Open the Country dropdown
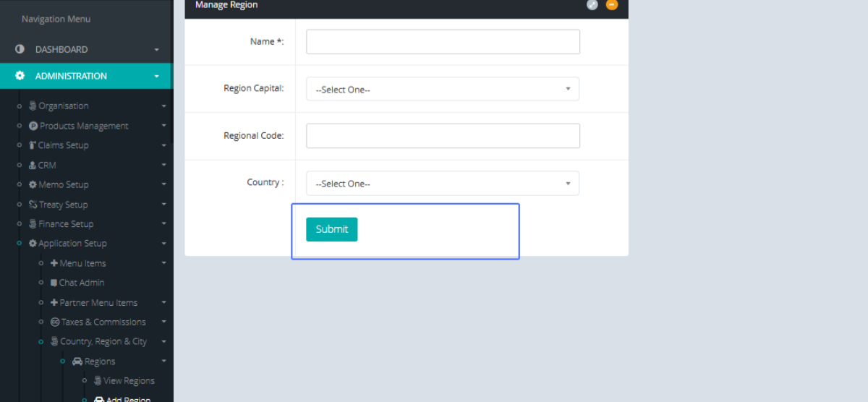Screen dimensions: 868x402 [x=443, y=184]
